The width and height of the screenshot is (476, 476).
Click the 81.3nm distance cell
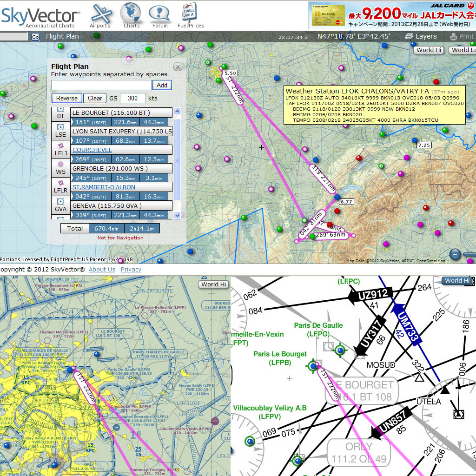point(125,197)
